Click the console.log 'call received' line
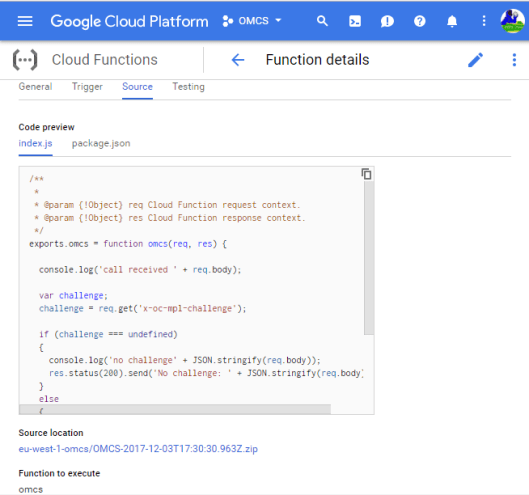The image size is (529, 495). [x=140, y=270]
